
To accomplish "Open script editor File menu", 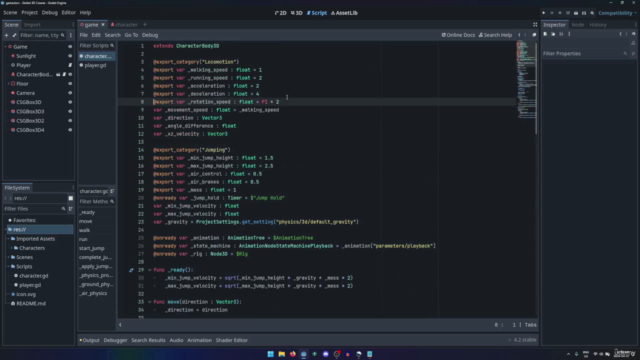I will point(84,35).
